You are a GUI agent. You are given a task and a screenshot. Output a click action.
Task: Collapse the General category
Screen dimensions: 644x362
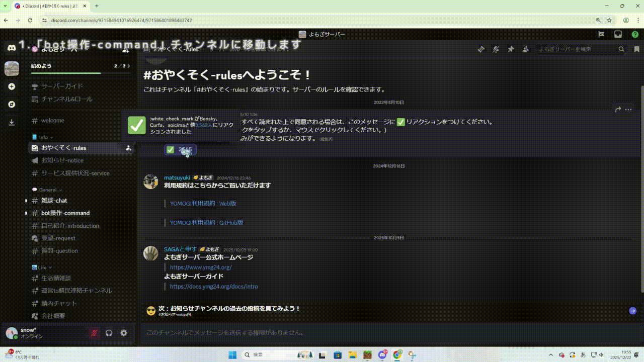47,190
